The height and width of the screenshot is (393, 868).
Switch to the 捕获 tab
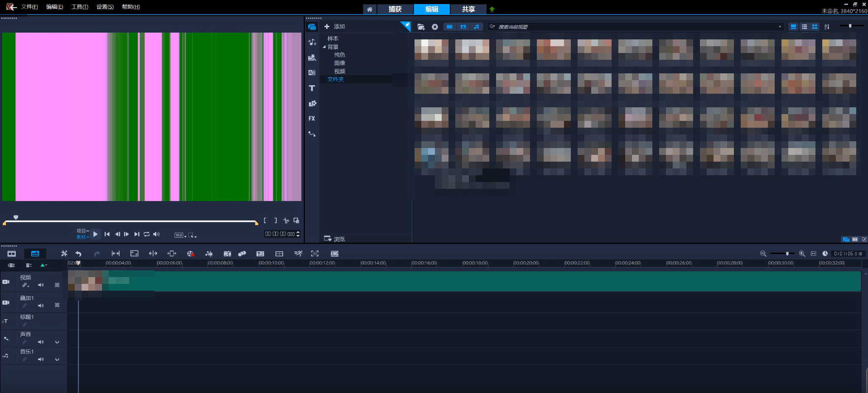pyautogui.click(x=395, y=9)
